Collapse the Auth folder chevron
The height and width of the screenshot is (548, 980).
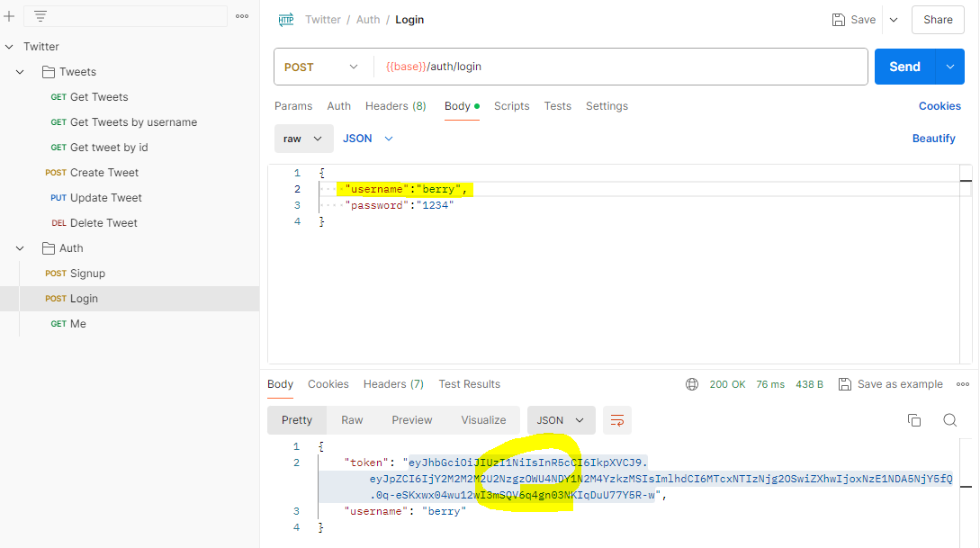point(20,248)
